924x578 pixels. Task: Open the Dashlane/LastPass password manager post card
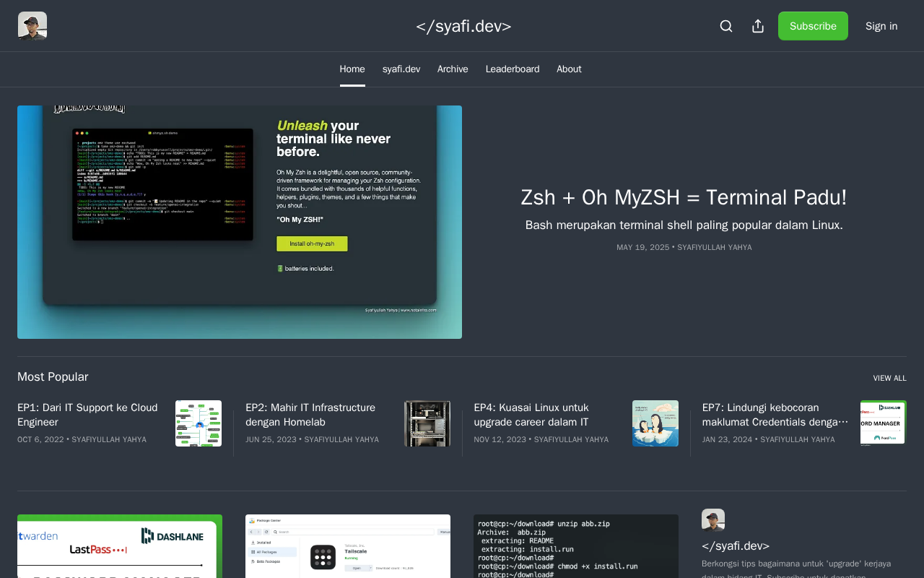coord(120,546)
